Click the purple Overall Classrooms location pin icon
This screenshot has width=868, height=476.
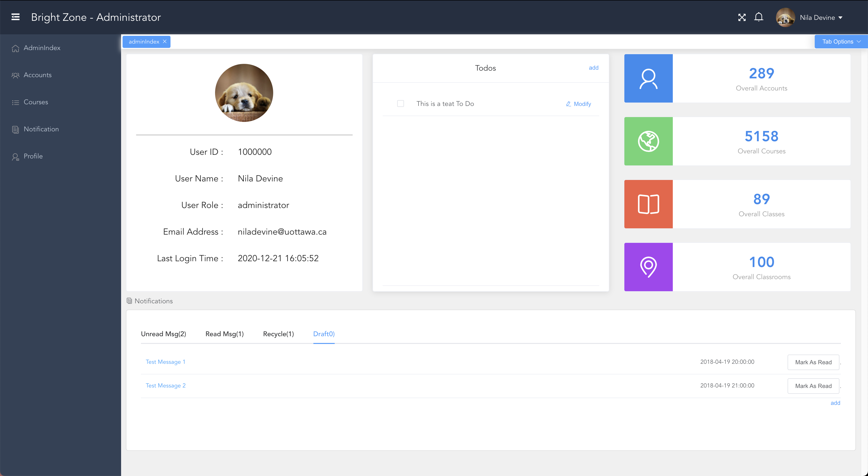(648, 267)
